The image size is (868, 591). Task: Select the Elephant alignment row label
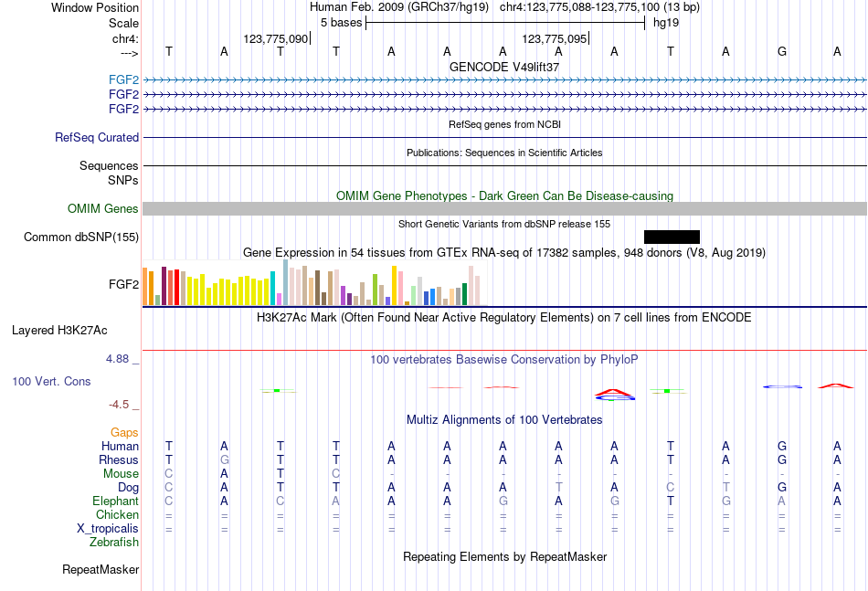tap(116, 501)
